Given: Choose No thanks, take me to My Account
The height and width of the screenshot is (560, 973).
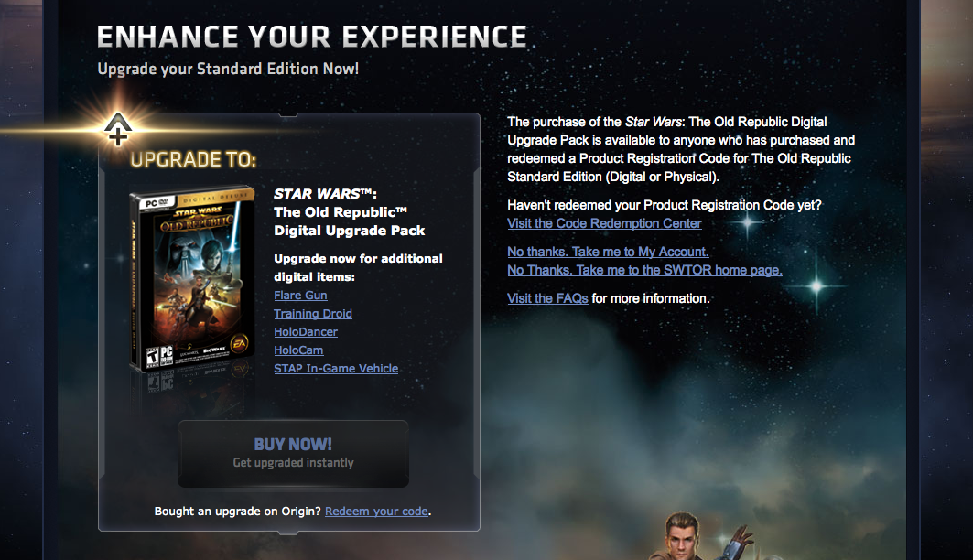Looking at the screenshot, I should (608, 252).
